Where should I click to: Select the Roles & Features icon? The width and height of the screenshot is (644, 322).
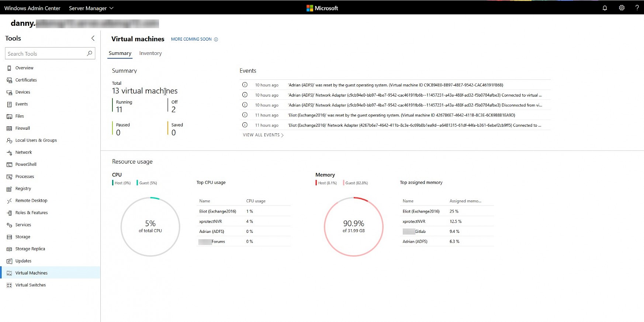[9, 213]
